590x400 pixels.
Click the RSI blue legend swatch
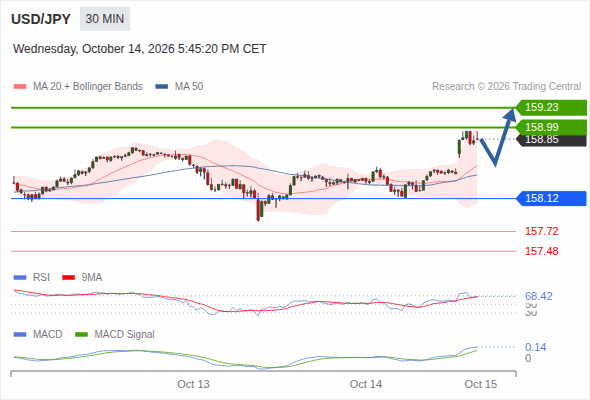(20, 278)
